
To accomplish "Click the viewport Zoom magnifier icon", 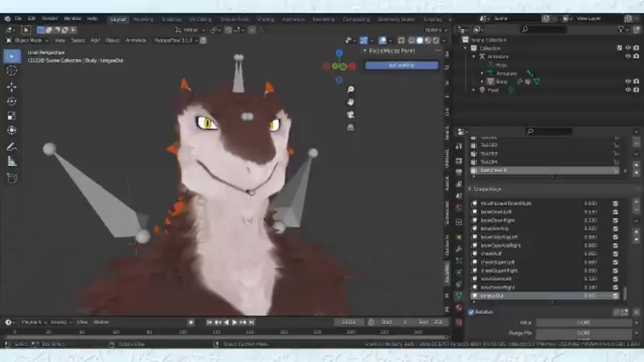I will pyautogui.click(x=351, y=88).
